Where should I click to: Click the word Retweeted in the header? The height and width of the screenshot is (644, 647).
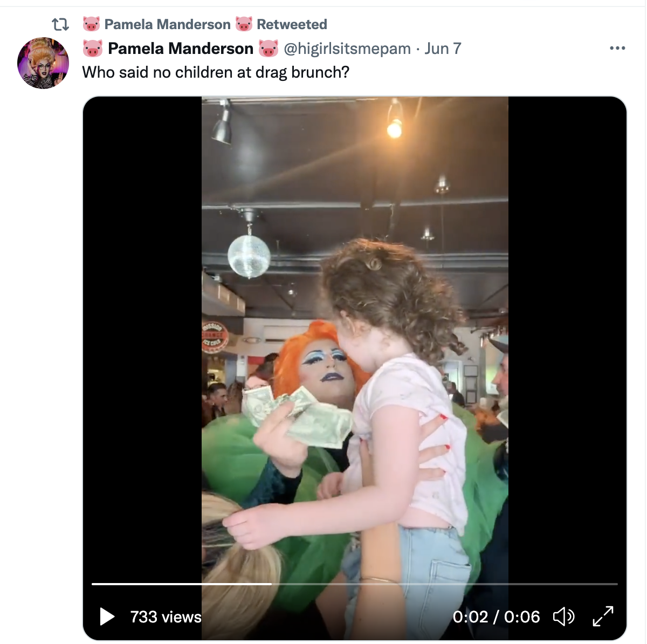click(x=292, y=24)
